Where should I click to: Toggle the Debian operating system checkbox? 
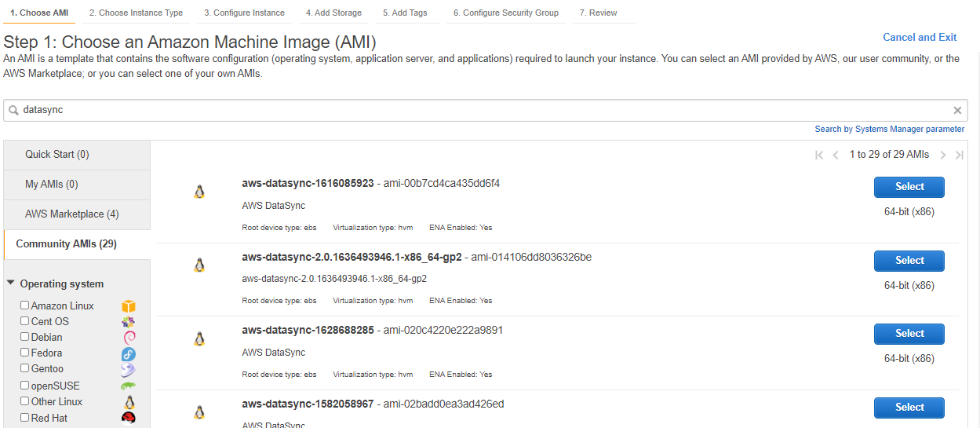point(25,337)
